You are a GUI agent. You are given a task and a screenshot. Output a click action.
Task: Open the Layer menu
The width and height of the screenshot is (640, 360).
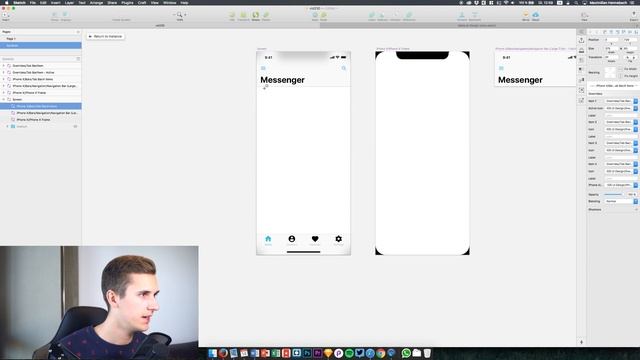(x=69, y=2)
